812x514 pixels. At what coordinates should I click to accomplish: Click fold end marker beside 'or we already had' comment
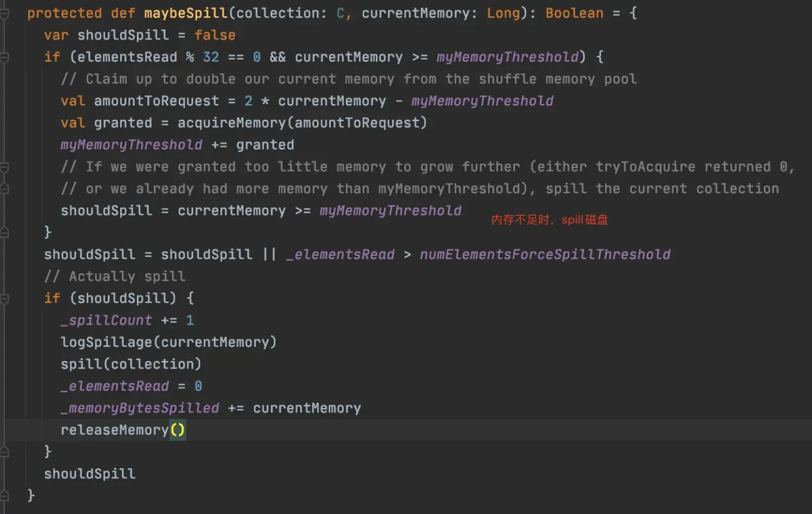point(4,189)
